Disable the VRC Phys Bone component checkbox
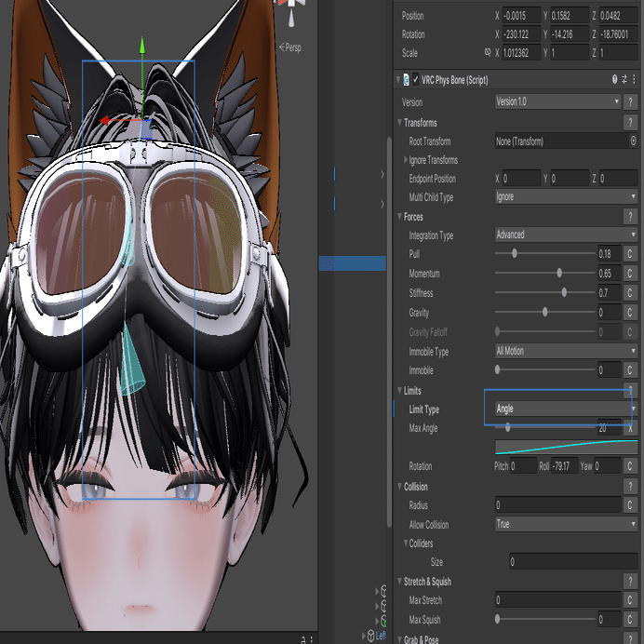The height and width of the screenshot is (644, 644). pyautogui.click(x=416, y=79)
